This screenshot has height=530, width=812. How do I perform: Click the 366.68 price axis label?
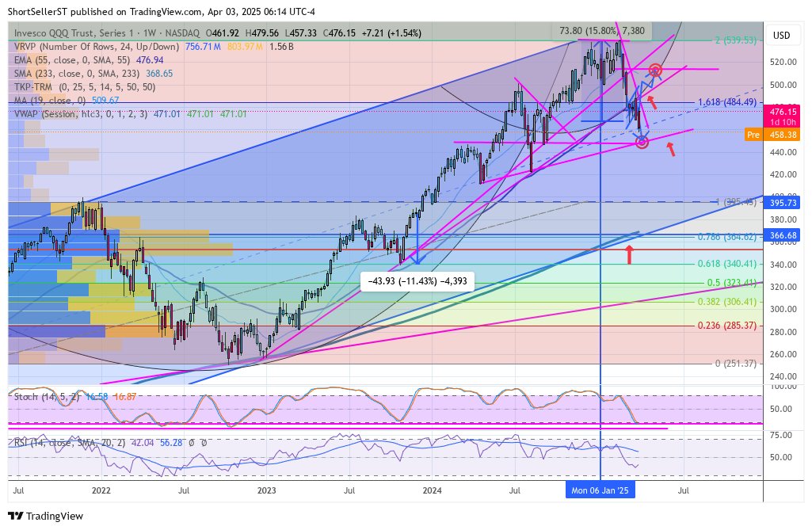[x=783, y=235]
